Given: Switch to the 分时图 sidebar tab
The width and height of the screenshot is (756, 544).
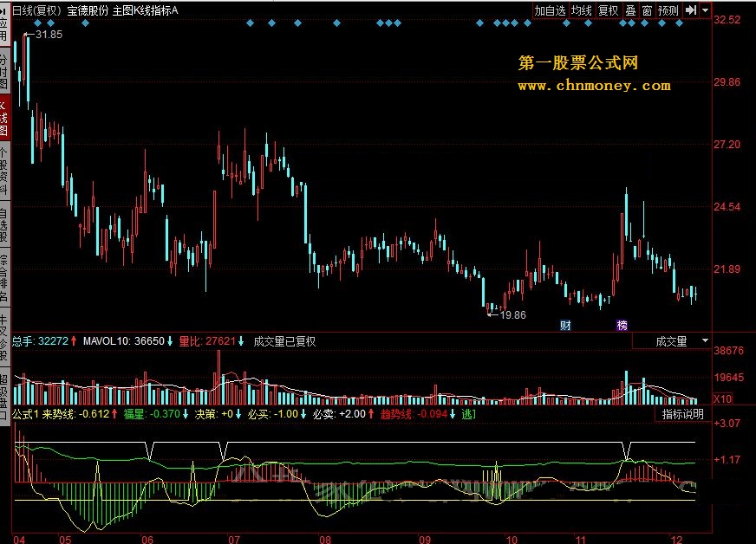Looking at the screenshot, I should point(3,71).
